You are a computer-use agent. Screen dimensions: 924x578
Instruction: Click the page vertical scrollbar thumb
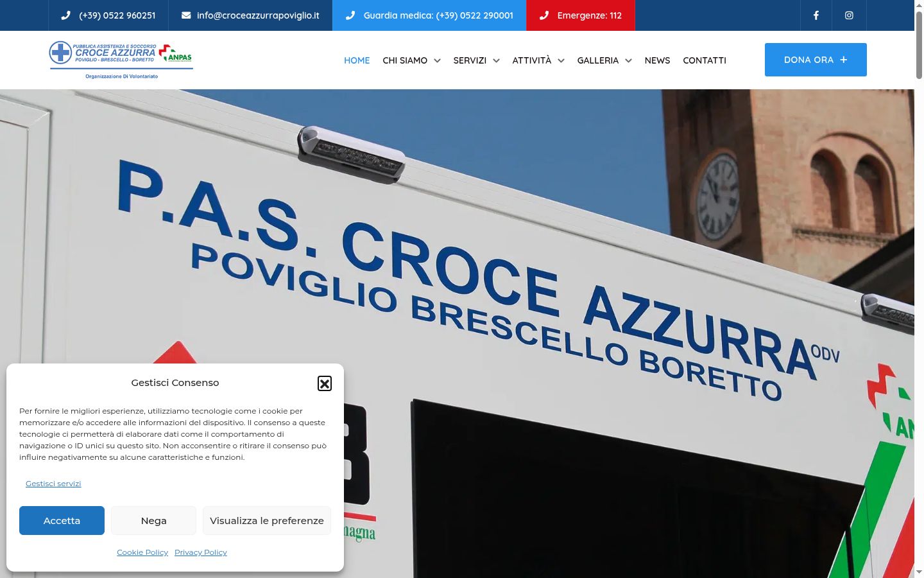coord(919,44)
